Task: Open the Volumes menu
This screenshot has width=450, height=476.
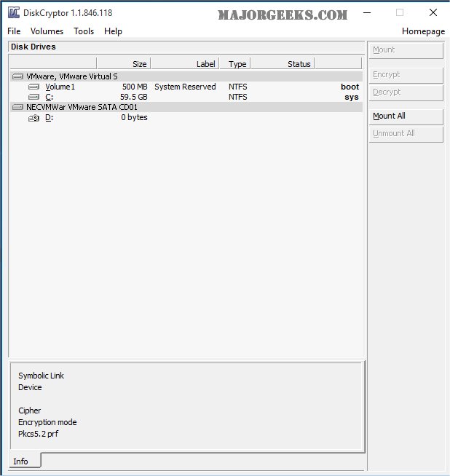Action: click(47, 31)
